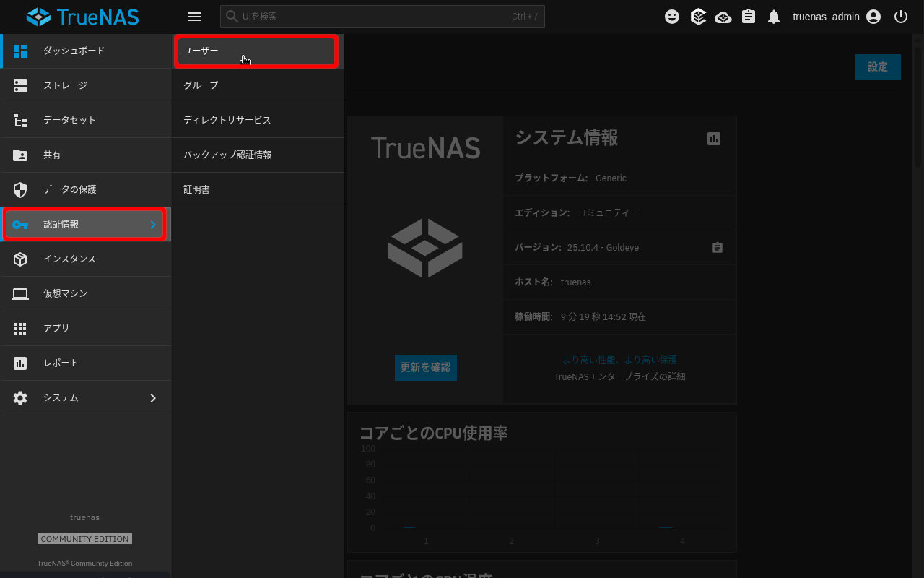The height and width of the screenshot is (578, 924).
Task: Click the Datasets tree icon
Action: [20, 120]
